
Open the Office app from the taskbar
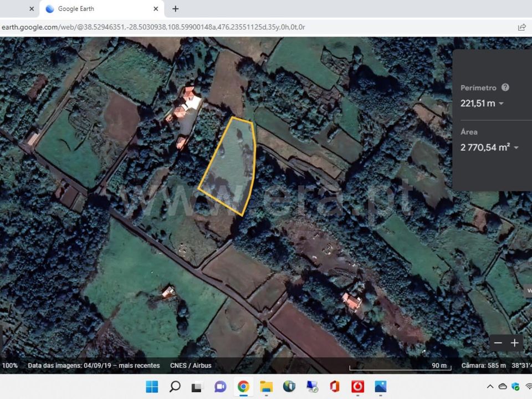coord(335,386)
